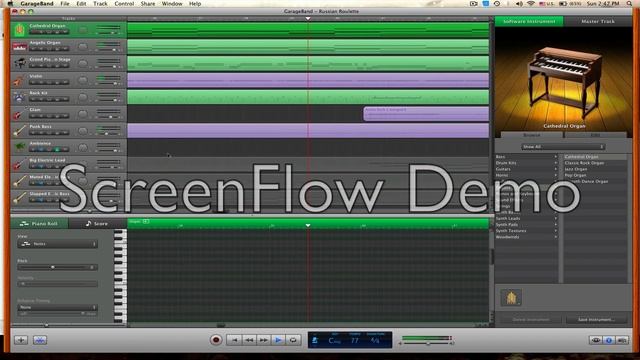The image size is (640, 360).
Task: Switch to the Score tab
Action: (x=97, y=223)
